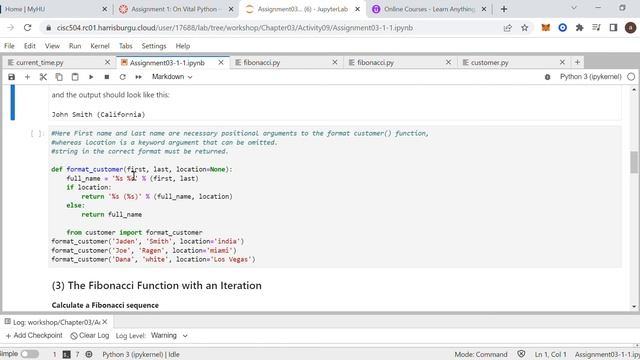
Task: Switch to the customer.py tab
Action: click(514, 62)
